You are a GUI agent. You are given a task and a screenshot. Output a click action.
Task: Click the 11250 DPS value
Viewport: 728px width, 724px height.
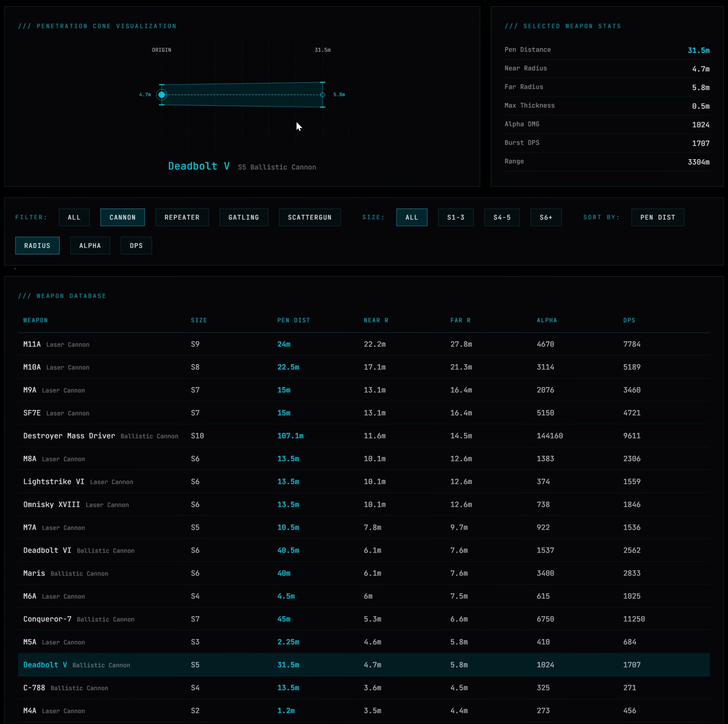click(634, 619)
